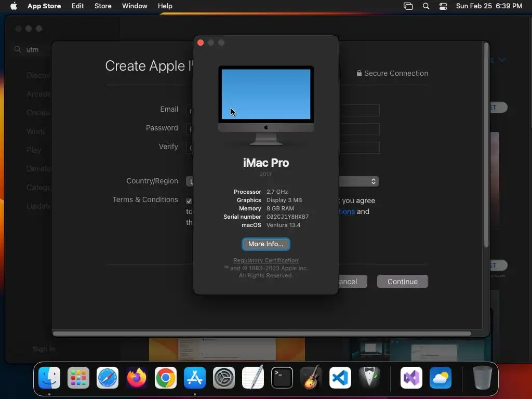
Task: Launch Terminal from the Dock
Action: [x=282, y=378]
